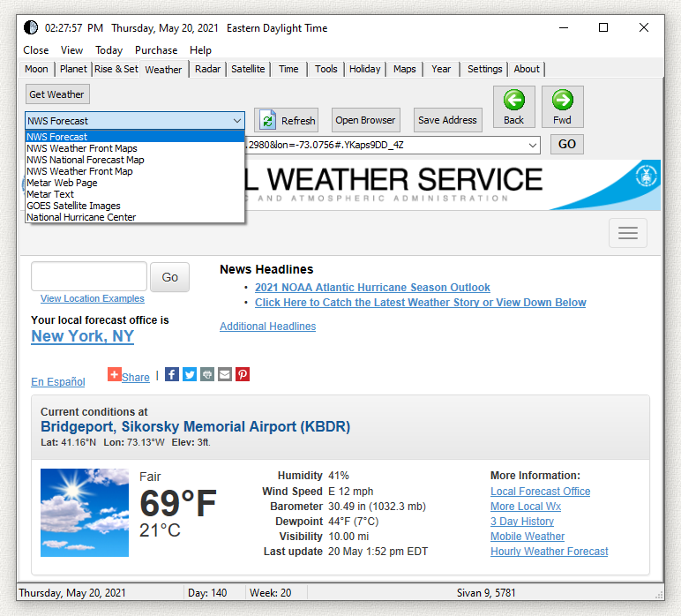Screen dimensions: 681x616
Task: Open the New York, NY forecast office link
Action: point(83,336)
